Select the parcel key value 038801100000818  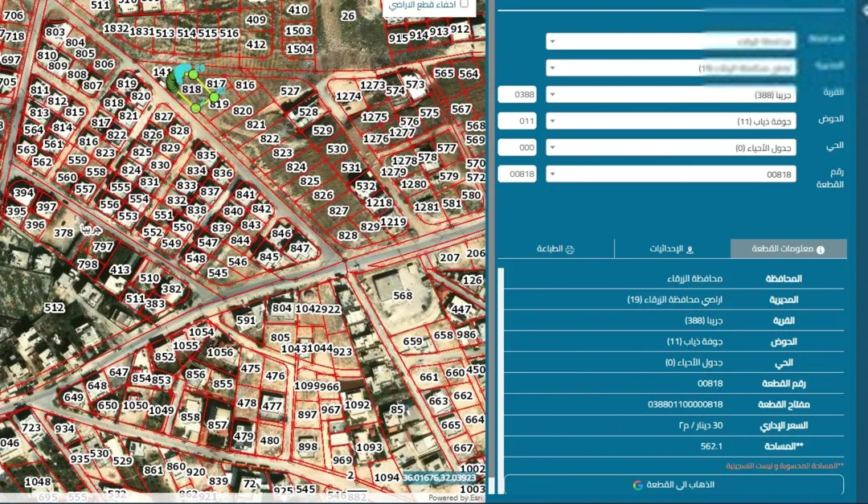685,404
